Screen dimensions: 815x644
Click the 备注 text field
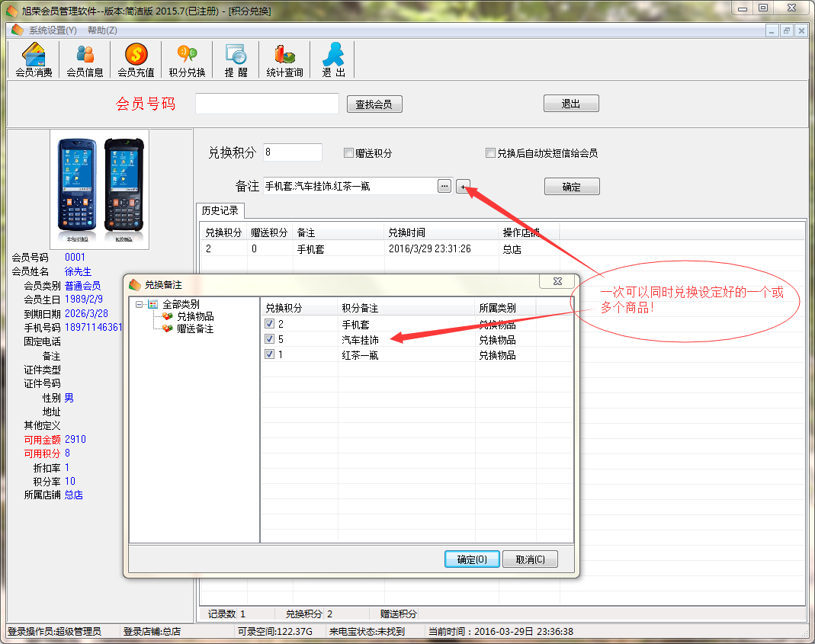(351, 186)
